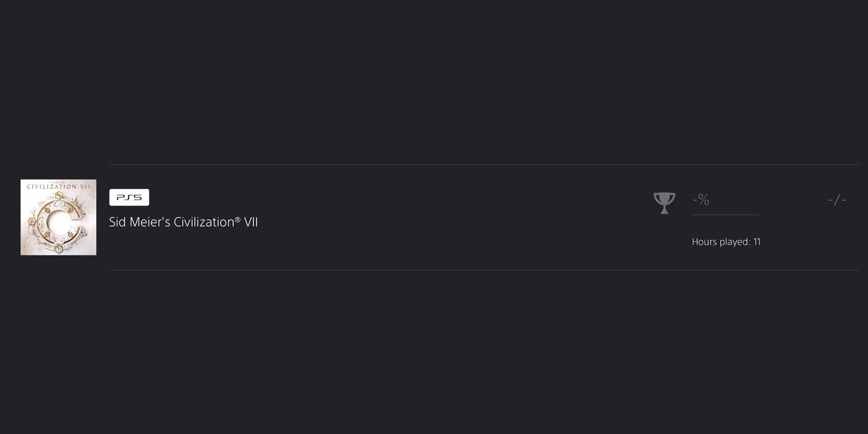Open the Civilization VII game cover thumbnail
Viewport: 868px width, 434px height.
pyautogui.click(x=58, y=217)
